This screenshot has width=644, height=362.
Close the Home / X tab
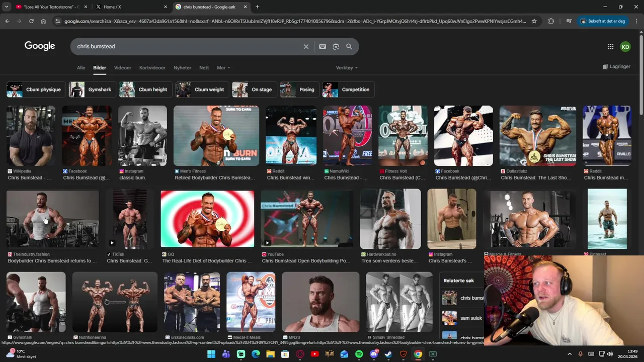coord(166,7)
